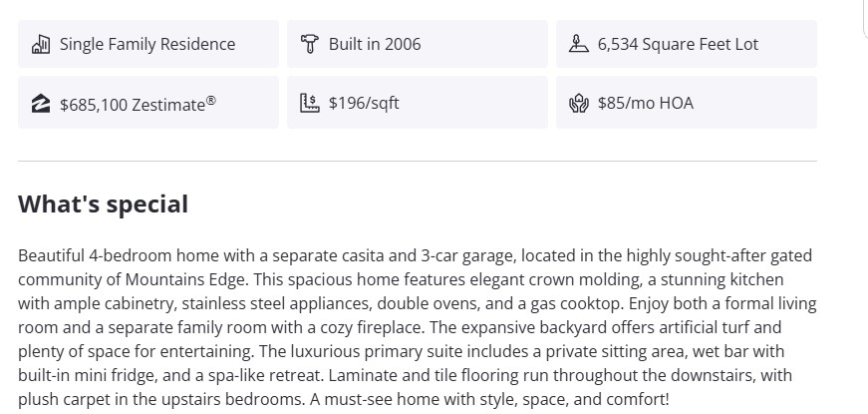Click the $85/mo HOA fee text
Viewport: 868px width, 414px height.
coord(646,103)
